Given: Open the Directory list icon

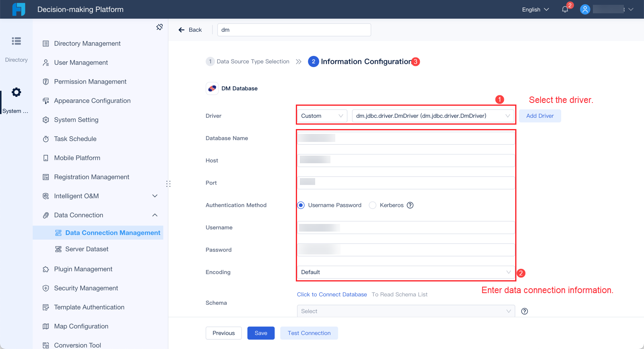Looking at the screenshot, I should click(17, 41).
